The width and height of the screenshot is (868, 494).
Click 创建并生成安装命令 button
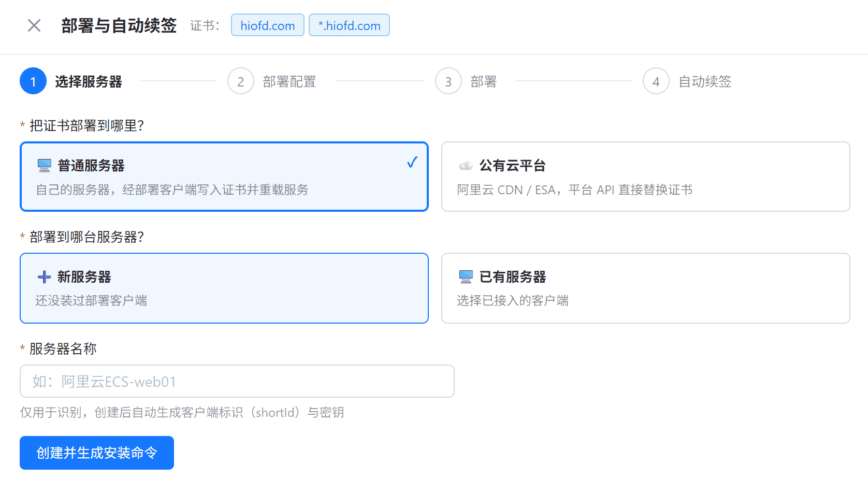tap(97, 453)
